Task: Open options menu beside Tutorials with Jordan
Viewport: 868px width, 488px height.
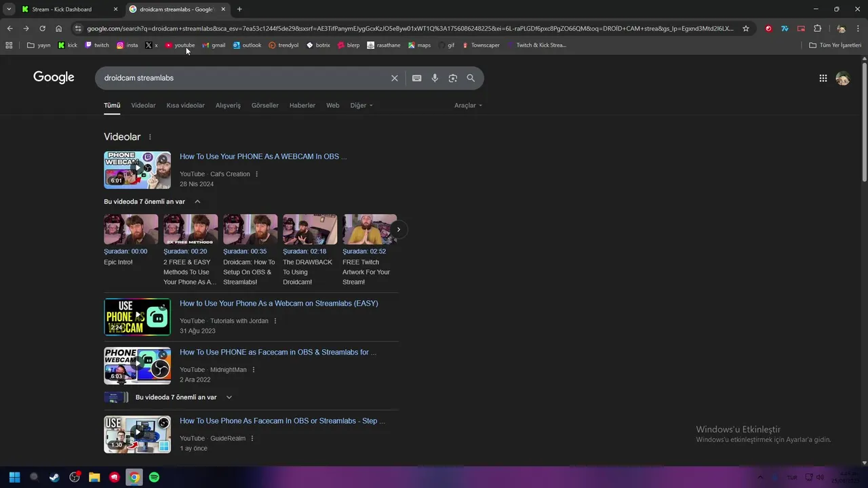Action: point(275,321)
